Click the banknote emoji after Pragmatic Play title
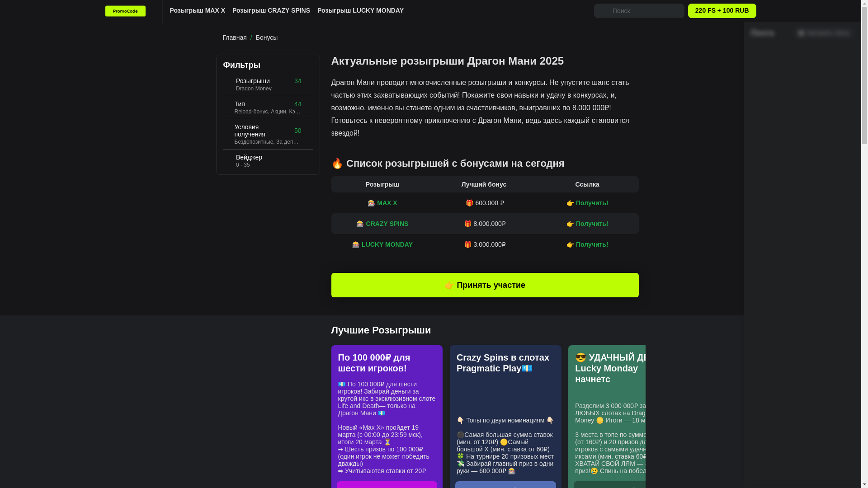 tap(527, 368)
